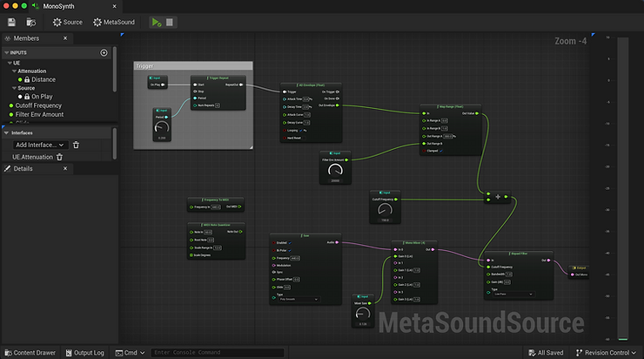This screenshot has width=644, height=359.
Task: Click the Audio output pin on Saw node
Action: pyautogui.click(x=337, y=242)
